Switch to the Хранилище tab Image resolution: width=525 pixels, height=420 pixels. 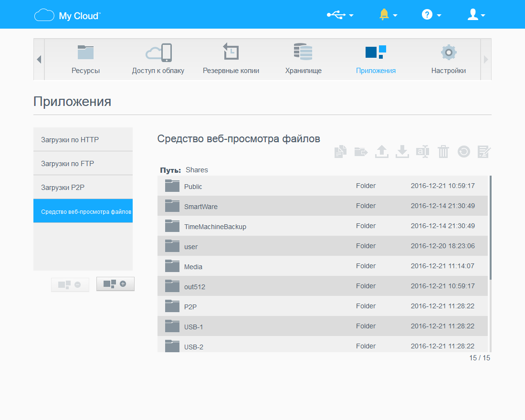tap(303, 59)
